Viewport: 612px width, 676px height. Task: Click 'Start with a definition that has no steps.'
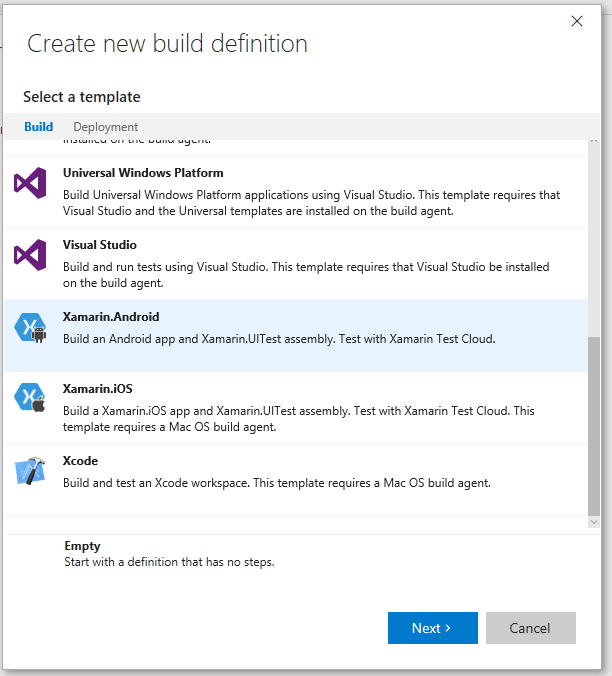169,562
